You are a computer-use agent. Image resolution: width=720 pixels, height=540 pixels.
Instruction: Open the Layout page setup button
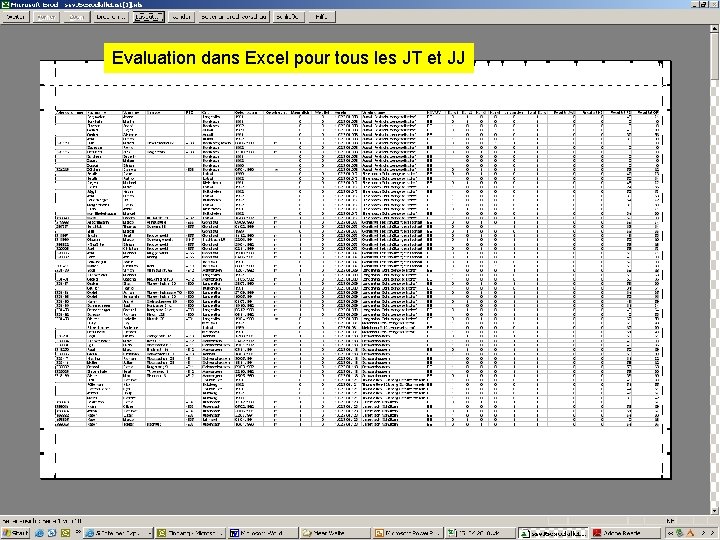click(x=148, y=17)
